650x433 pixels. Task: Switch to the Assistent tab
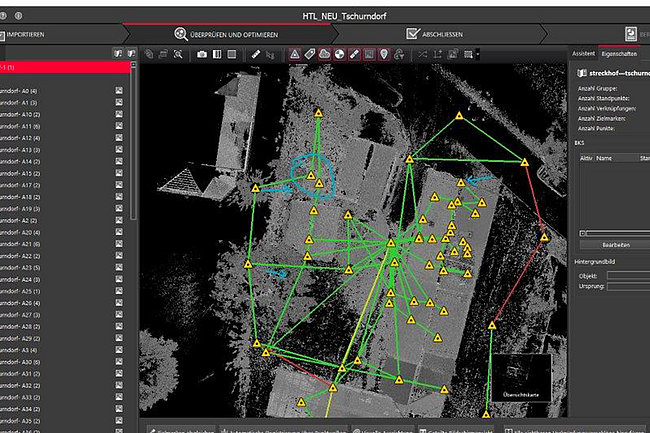click(582, 53)
